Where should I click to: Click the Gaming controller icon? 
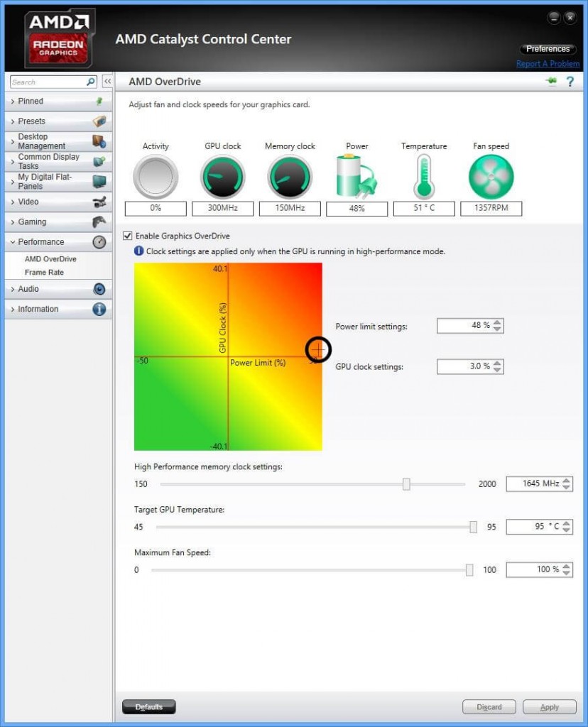pos(99,222)
